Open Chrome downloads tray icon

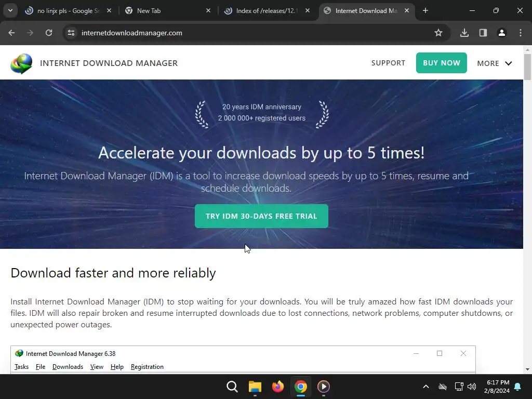(464, 33)
